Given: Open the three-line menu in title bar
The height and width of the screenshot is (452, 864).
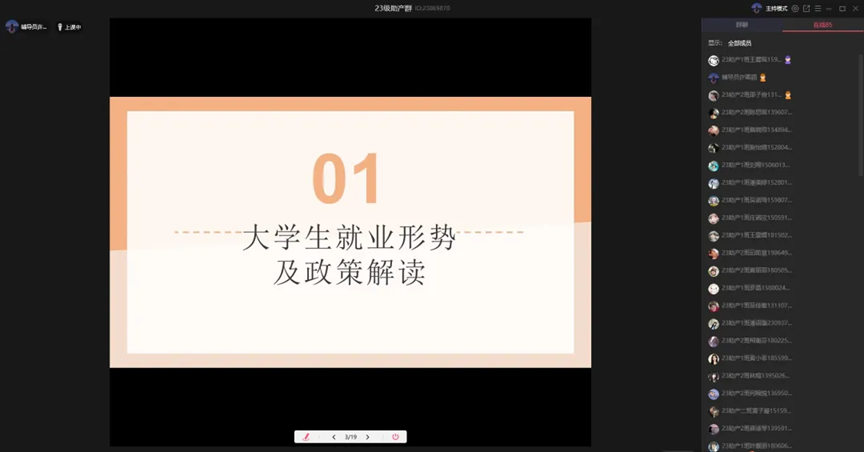Looking at the screenshot, I should click(817, 8).
